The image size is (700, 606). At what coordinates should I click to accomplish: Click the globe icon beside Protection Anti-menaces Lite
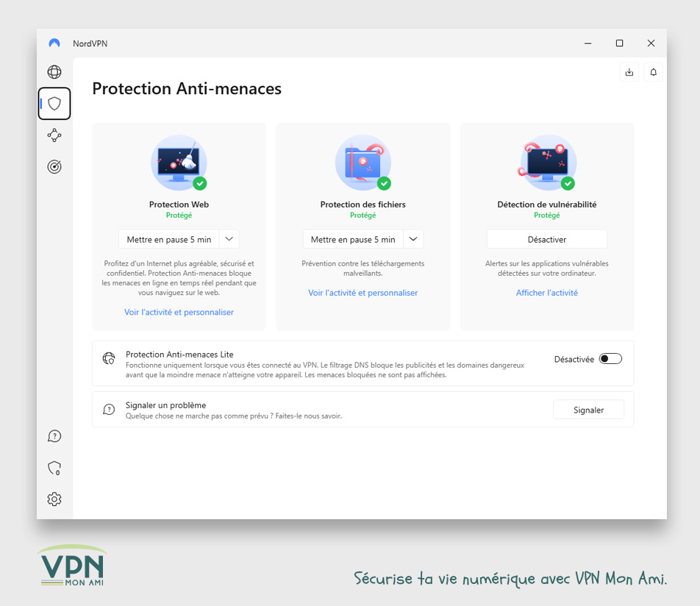coord(109,358)
